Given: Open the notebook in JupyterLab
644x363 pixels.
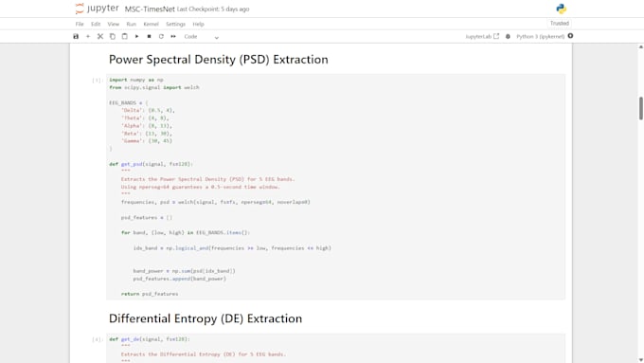Looking at the screenshot, I should (482, 37).
